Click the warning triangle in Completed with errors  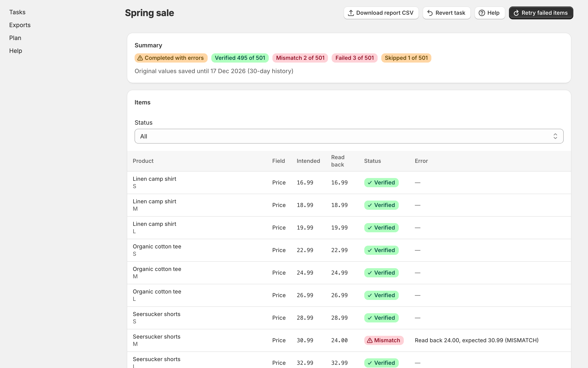click(140, 58)
